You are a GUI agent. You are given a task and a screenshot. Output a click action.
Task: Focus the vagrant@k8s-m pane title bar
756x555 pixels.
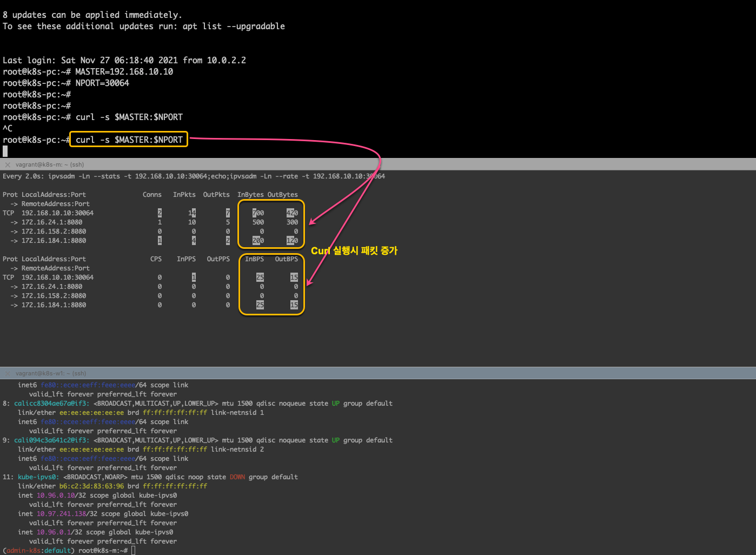coord(50,165)
